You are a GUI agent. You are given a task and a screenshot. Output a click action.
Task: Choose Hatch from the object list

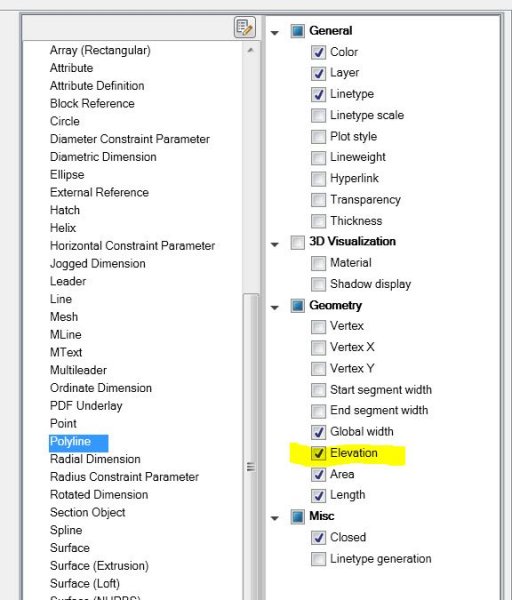click(x=65, y=210)
